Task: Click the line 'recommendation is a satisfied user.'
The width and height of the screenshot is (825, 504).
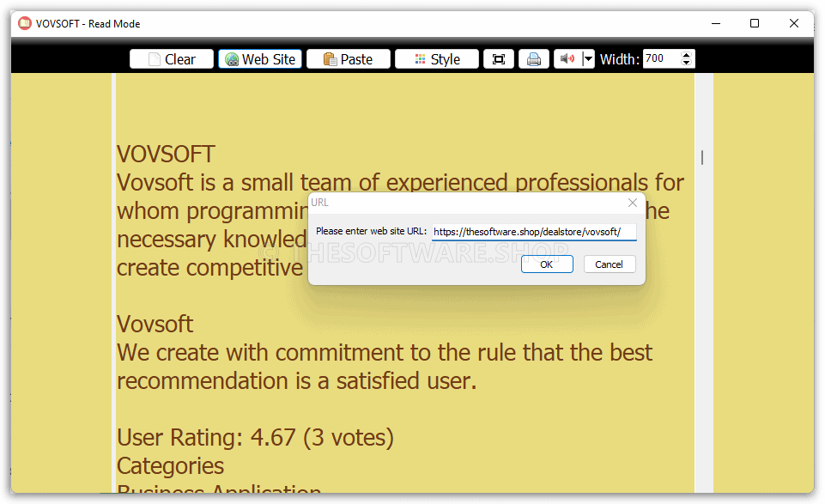Action: point(297,381)
